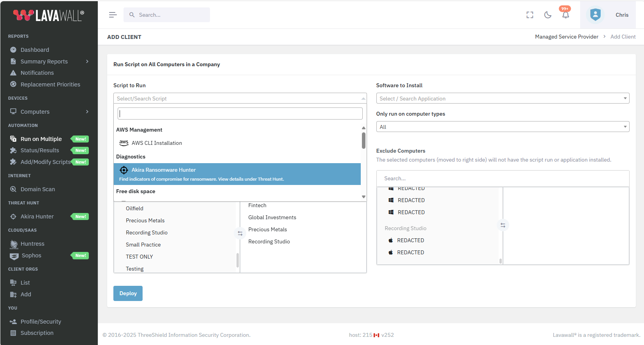This screenshot has height=345, width=644.
Task: Open Notifications sidebar item
Action: click(37, 73)
